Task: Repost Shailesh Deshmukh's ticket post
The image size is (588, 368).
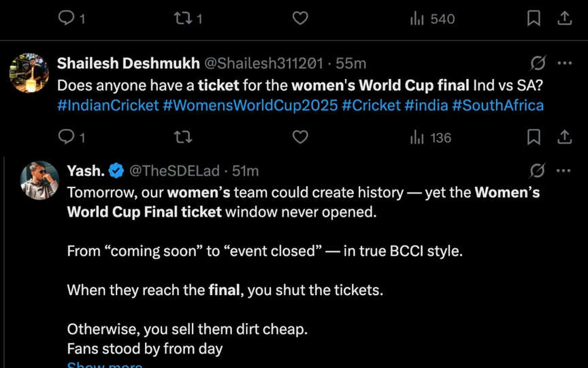Action: [x=183, y=138]
